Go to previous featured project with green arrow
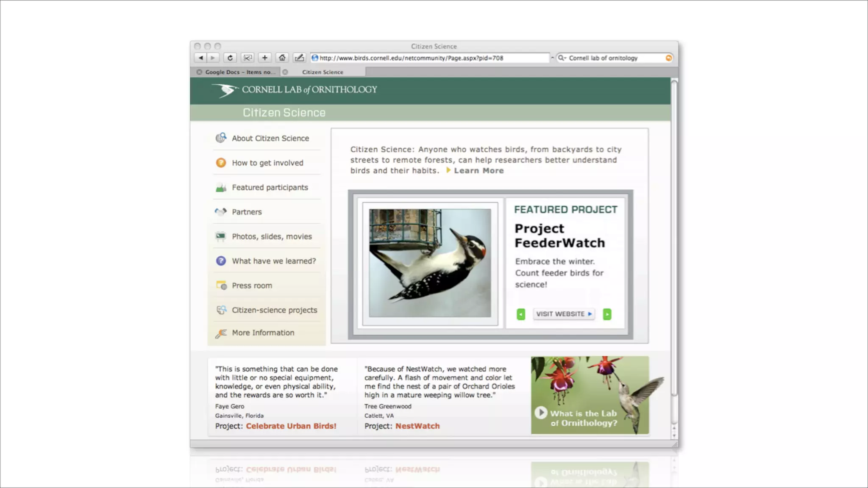 coord(521,314)
